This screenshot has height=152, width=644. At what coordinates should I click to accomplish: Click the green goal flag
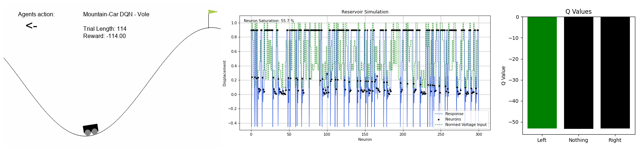pyautogui.click(x=213, y=12)
